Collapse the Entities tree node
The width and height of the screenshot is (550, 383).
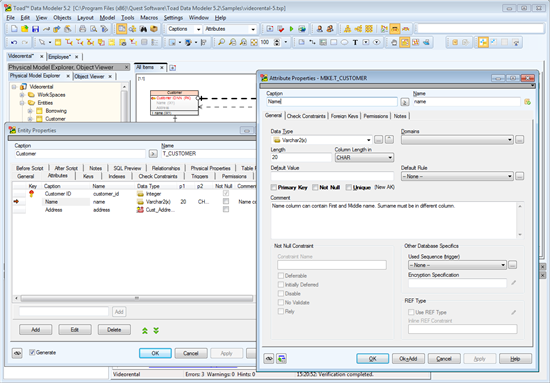tap(22, 103)
